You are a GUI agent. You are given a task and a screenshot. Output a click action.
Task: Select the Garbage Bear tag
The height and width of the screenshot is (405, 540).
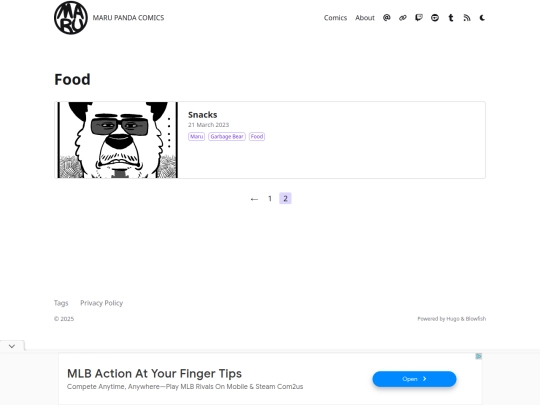click(227, 136)
